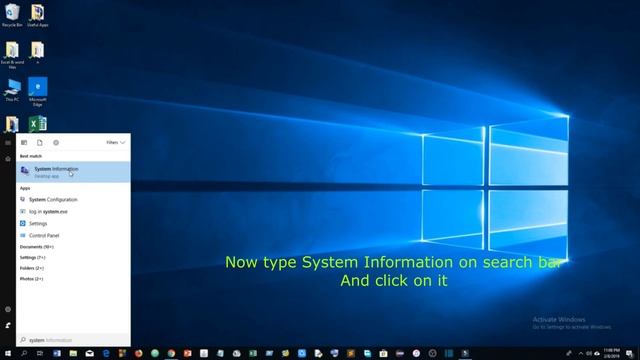640x360 pixels.
Task: Filter search results by Apps icon
Action: [24, 142]
